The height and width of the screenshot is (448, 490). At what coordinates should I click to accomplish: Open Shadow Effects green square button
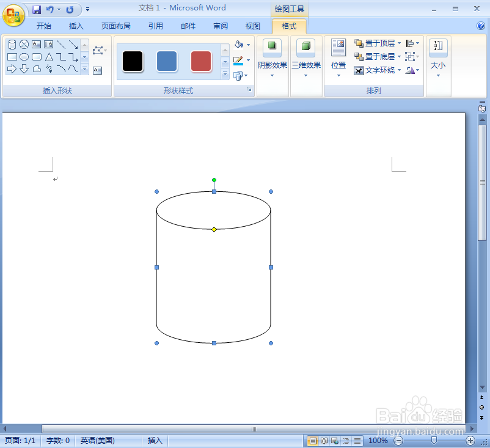click(x=272, y=46)
